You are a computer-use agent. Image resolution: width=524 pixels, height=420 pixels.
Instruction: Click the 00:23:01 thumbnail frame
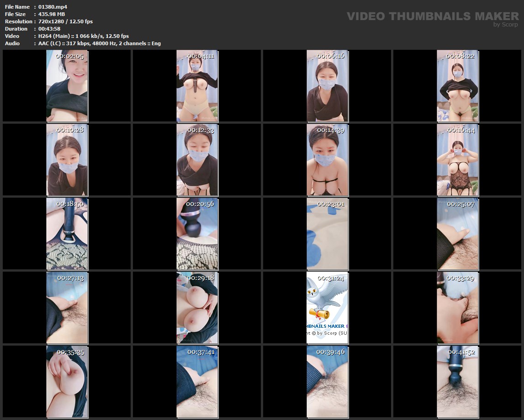coord(327,234)
